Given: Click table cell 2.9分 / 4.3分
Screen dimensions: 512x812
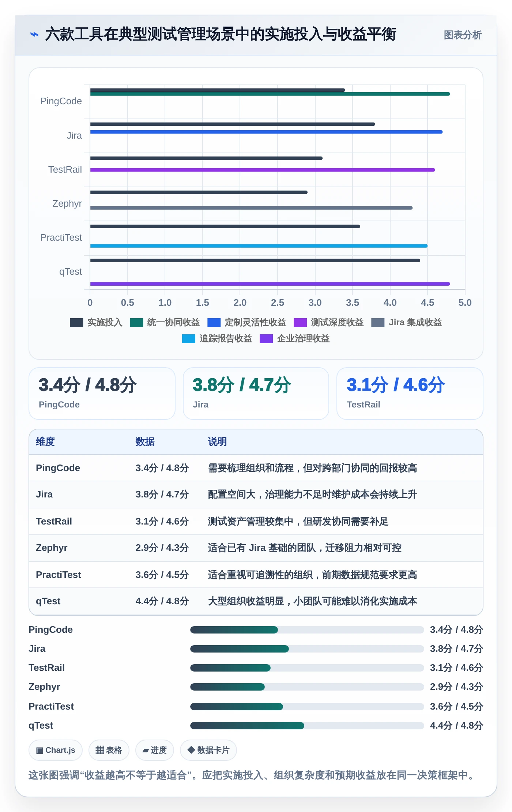Looking at the screenshot, I should (x=162, y=548).
